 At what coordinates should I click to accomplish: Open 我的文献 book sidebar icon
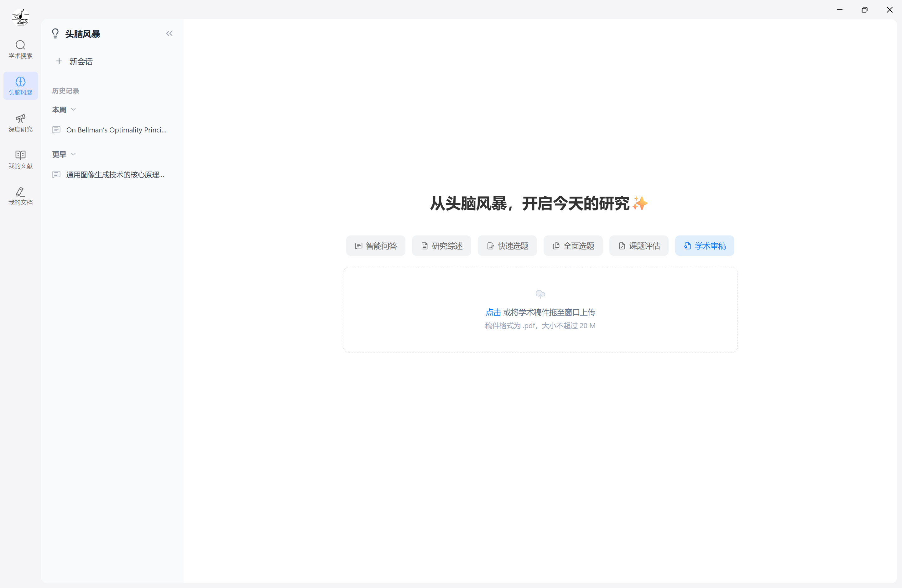[x=20, y=159]
